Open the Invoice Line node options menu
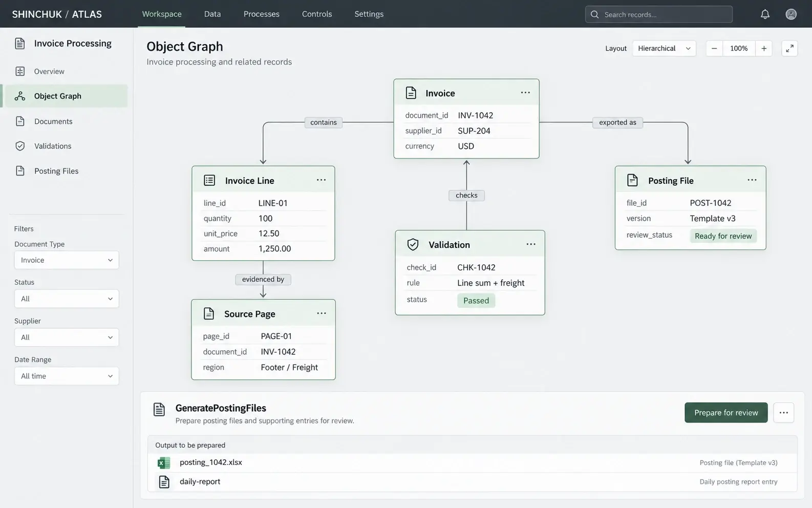 (321, 180)
